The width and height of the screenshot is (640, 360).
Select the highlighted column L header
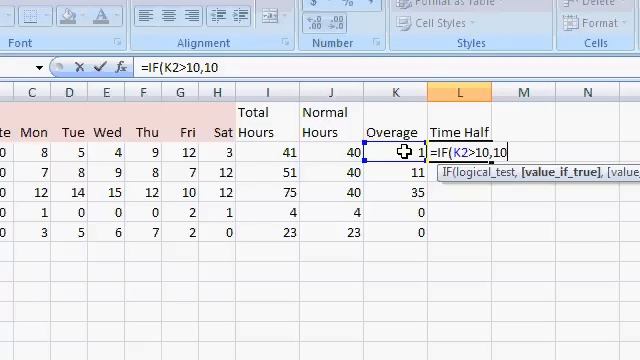pyautogui.click(x=460, y=93)
